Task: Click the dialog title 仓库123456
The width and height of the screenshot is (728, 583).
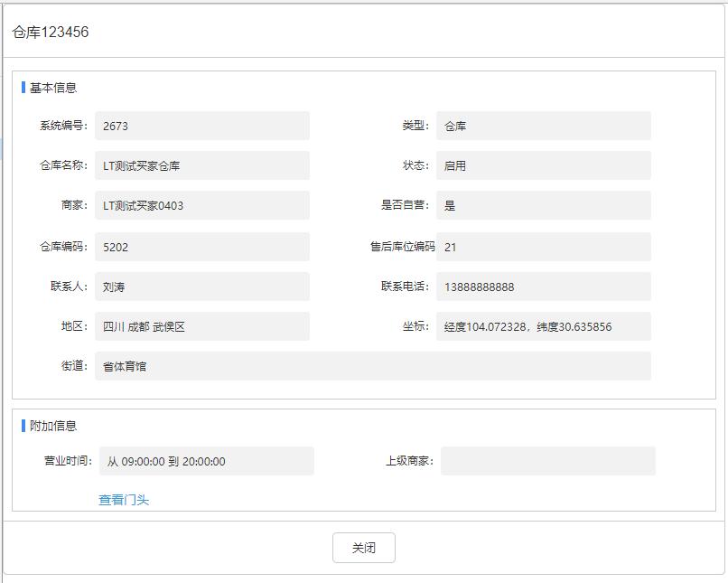Action: [x=51, y=32]
